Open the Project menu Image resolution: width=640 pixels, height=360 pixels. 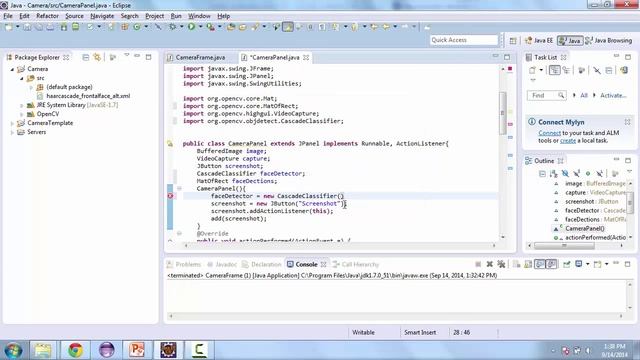tap(155, 16)
